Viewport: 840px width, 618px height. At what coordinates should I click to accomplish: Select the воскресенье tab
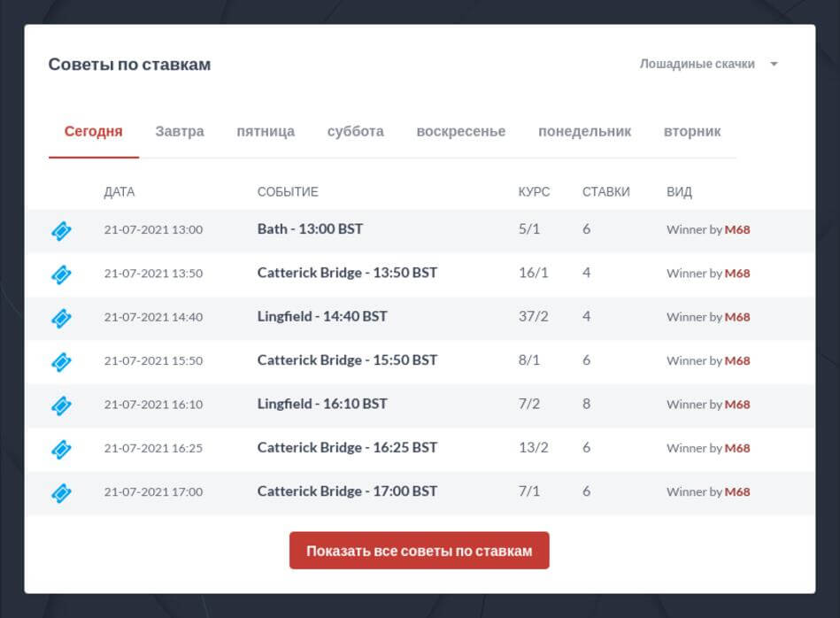point(461,132)
